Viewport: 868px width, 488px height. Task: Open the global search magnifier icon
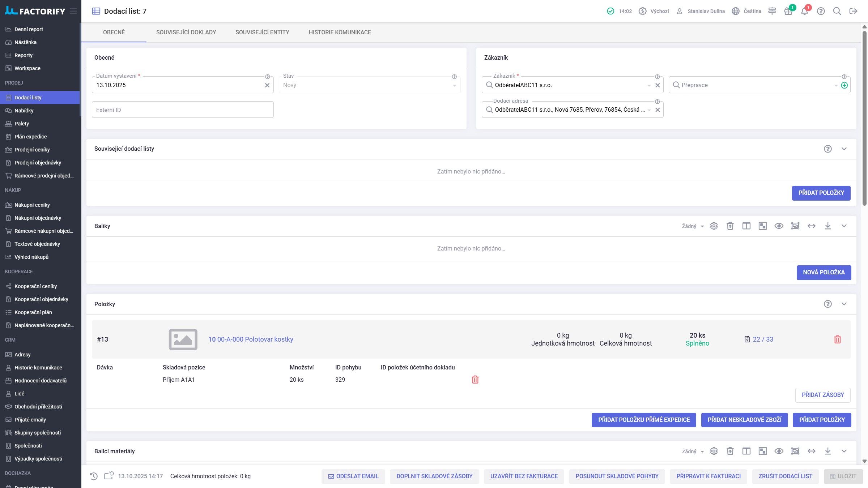point(837,11)
